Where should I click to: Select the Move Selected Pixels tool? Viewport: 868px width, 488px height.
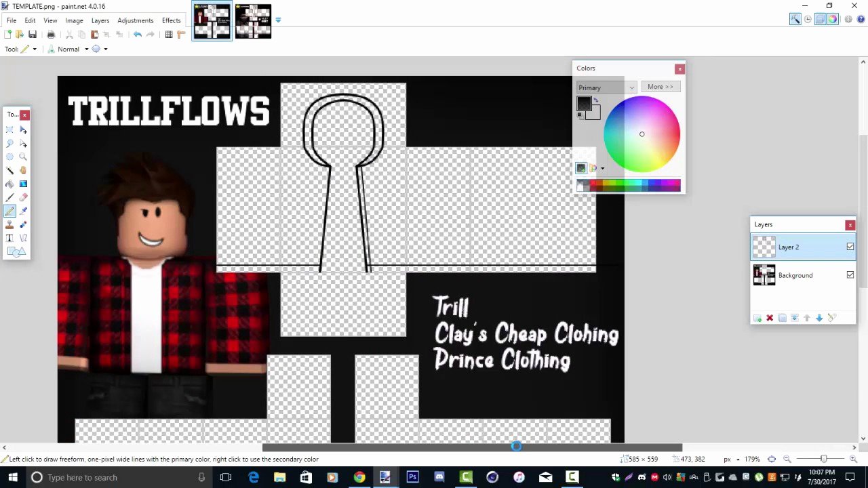coord(23,129)
